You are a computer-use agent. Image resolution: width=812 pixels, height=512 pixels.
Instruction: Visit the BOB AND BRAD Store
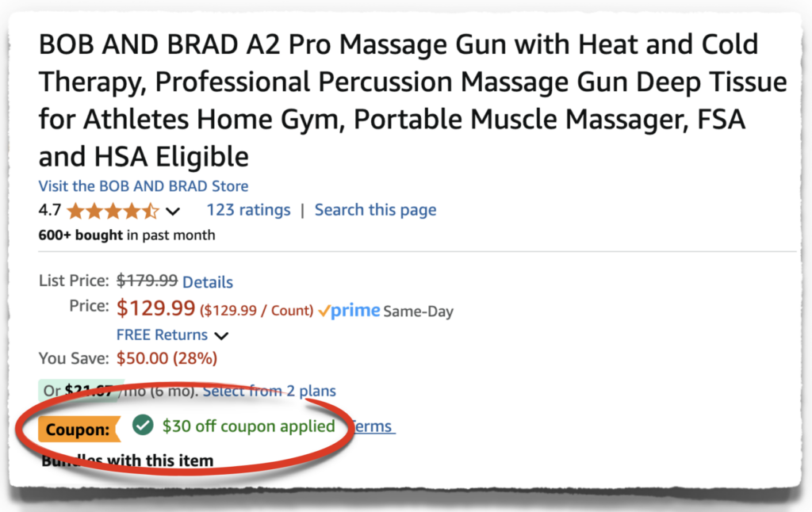[143, 185]
